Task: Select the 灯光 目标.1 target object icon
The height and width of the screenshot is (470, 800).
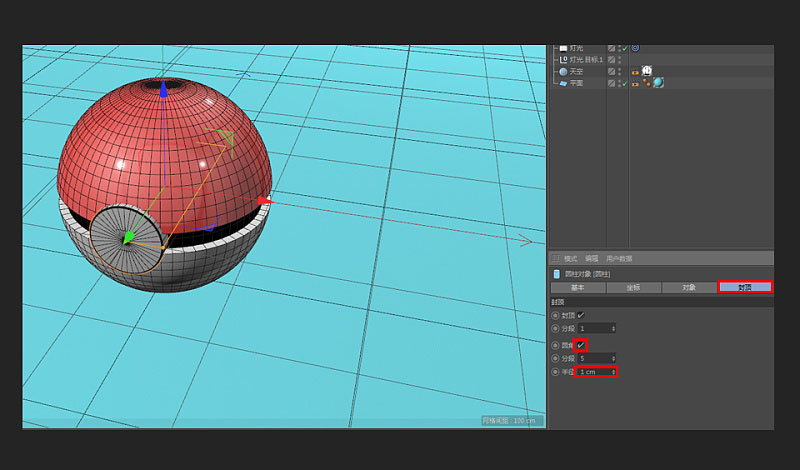Action: click(563, 59)
